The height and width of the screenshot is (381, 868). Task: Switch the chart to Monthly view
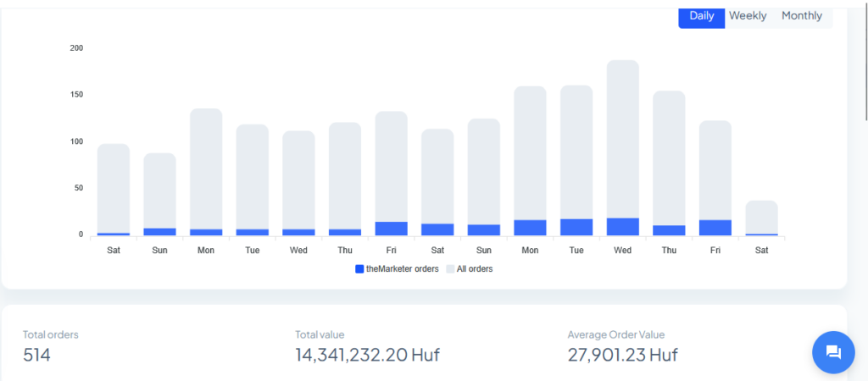(x=801, y=16)
